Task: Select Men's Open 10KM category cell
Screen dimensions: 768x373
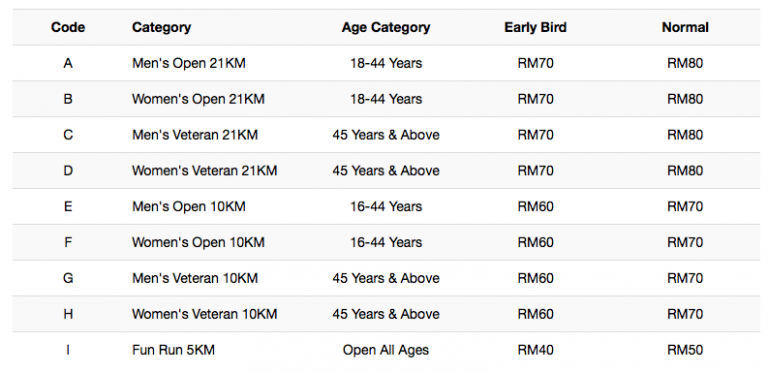Action: tap(189, 206)
